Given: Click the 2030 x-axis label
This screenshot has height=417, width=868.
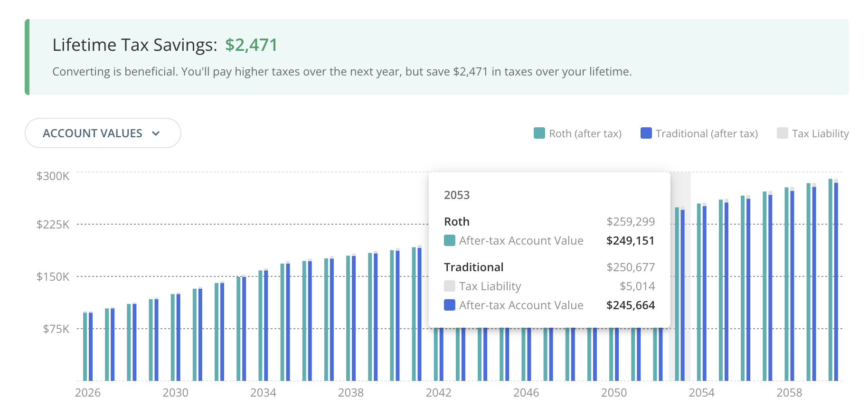Looking at the screenshot, I should [x=176, y=393].
